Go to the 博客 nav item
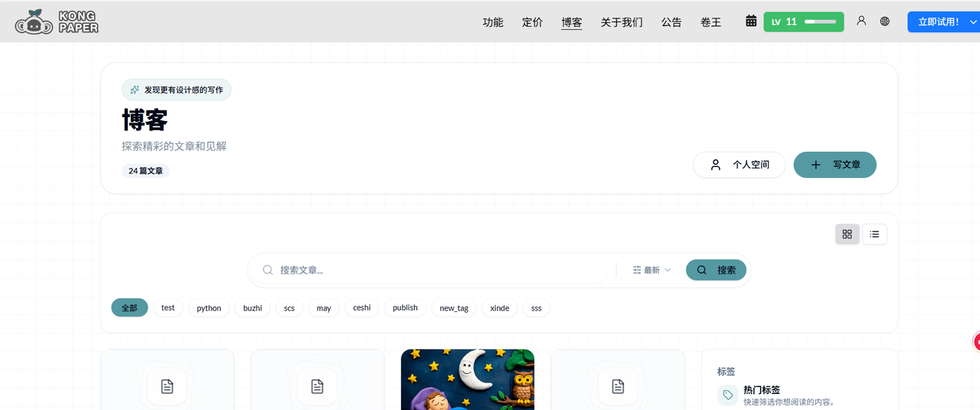The height and width of the screenshot is (410, 980). point(572,22)
